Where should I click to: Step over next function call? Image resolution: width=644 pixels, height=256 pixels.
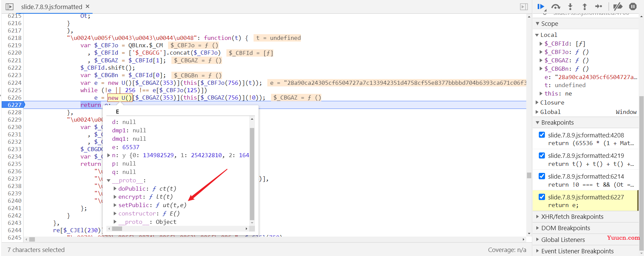point(556,6)
